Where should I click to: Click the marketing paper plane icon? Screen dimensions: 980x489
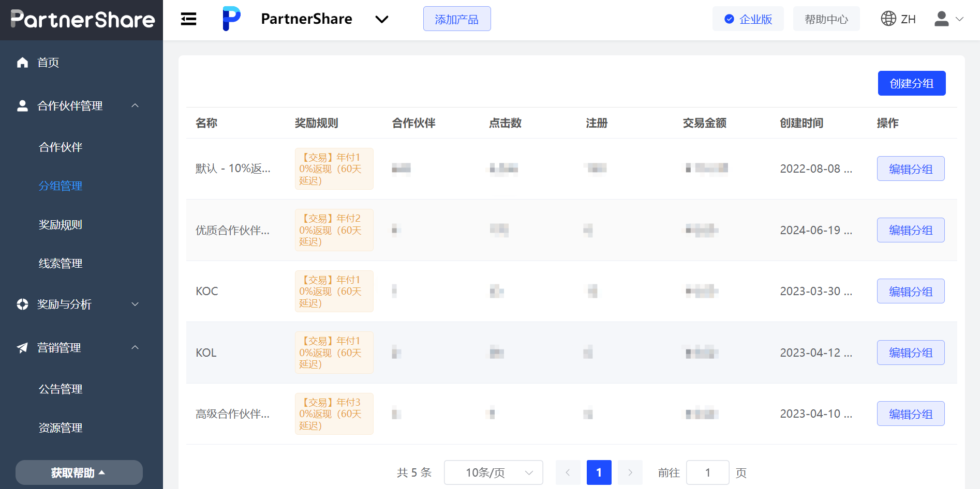22,348
